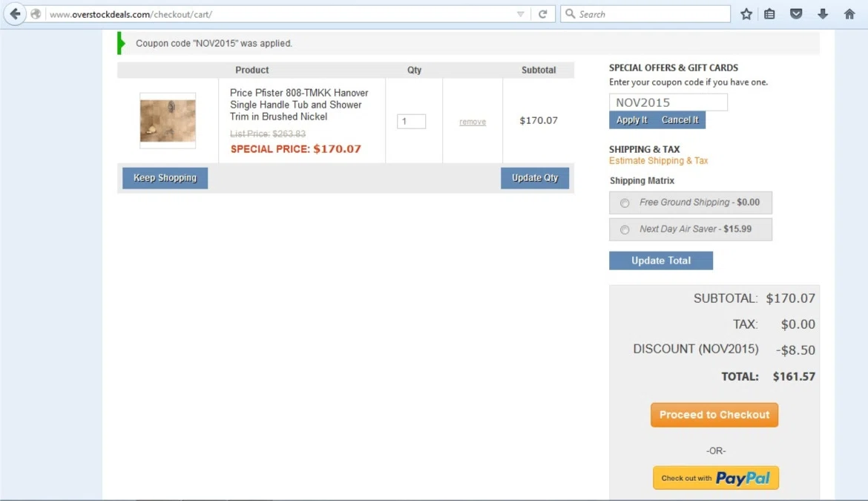Click the SHIPPING & TAX heading

(645, 149)
